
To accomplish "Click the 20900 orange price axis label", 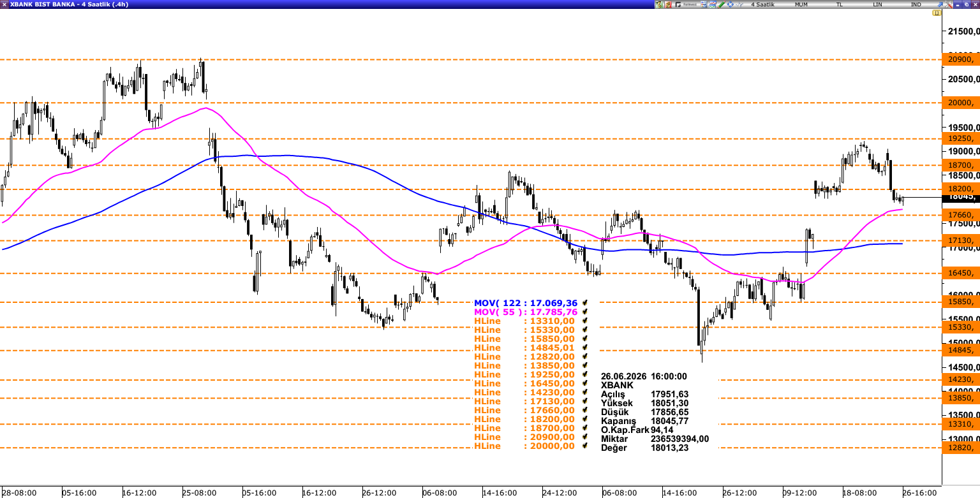I will (961, 59).
